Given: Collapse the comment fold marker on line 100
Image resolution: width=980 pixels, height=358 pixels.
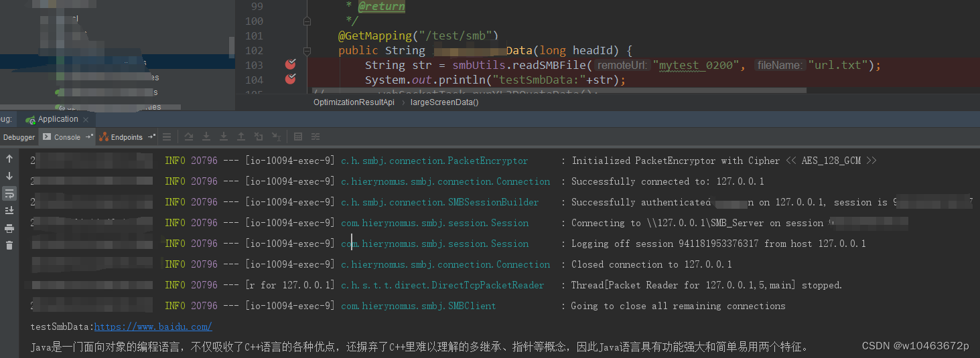Looking at the screenshot, I should 307,21.
